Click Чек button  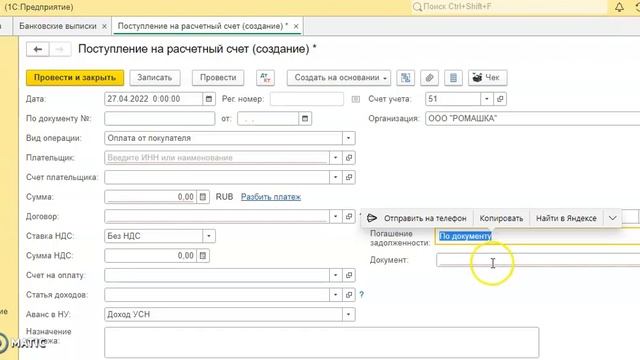[488, 78]
